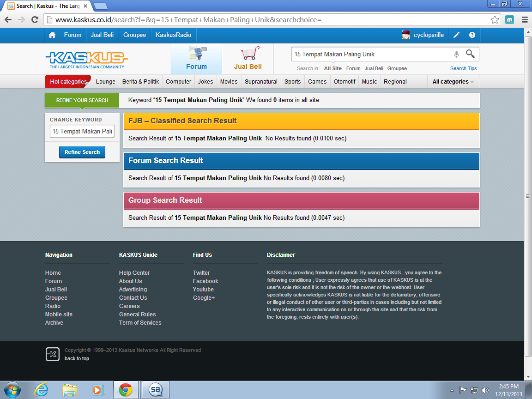Click the microphone voice search icon
The image size is (532, 399).
point(456,54)
